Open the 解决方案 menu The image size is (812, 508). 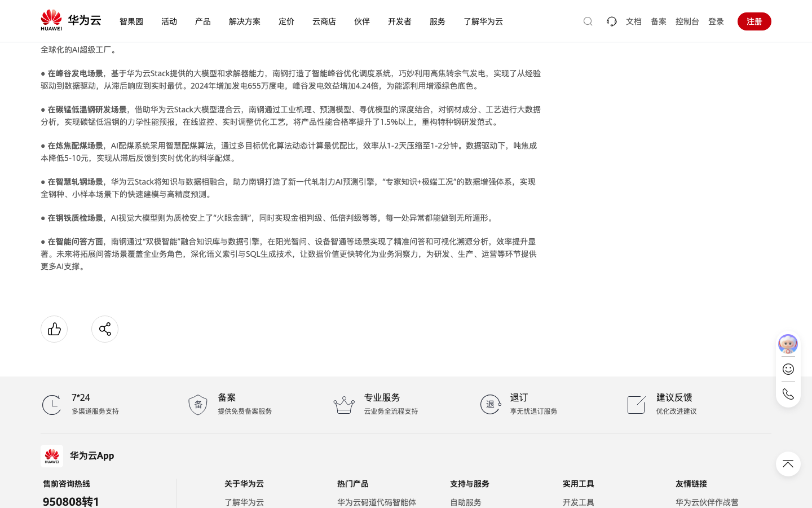[245, 21]
